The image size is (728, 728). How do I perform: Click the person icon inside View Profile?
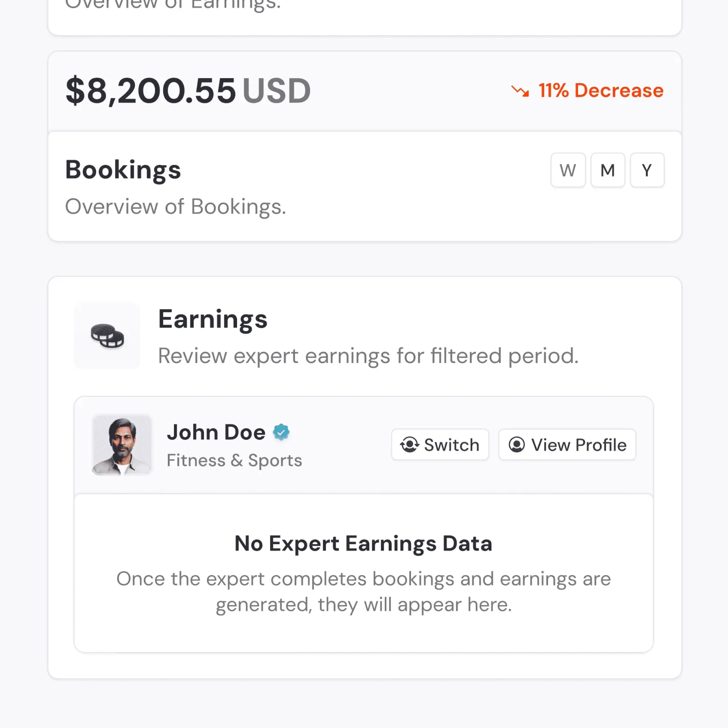click(x=516, y=445)
